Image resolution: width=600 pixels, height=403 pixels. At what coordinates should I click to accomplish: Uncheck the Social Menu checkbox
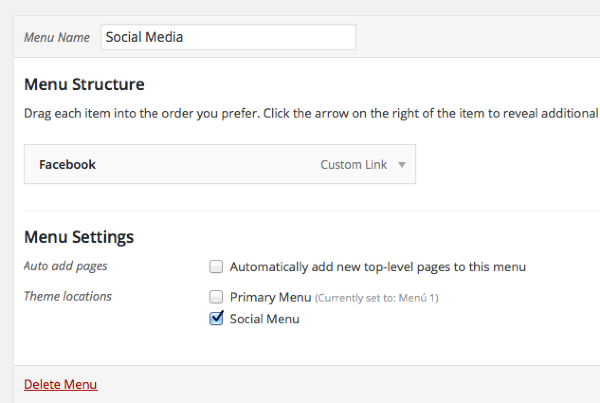point(216,319)
